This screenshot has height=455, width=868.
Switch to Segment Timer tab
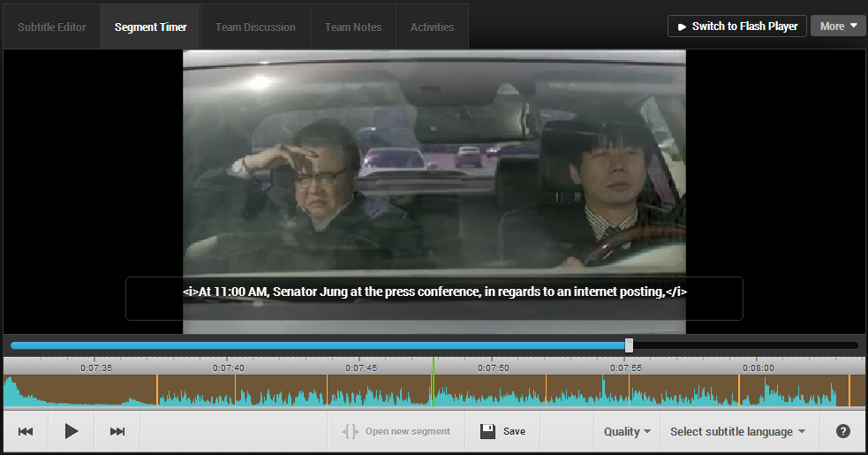click(x=150, y=27)
